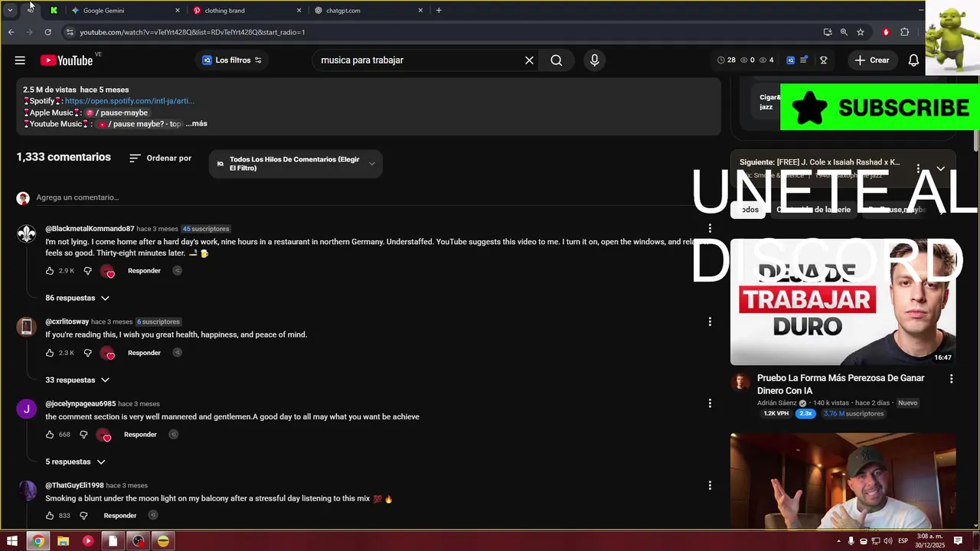Dislike the @BlackmetalKommando87 comment
This screenshot has width=980, height=551.
tap(87, 271)
